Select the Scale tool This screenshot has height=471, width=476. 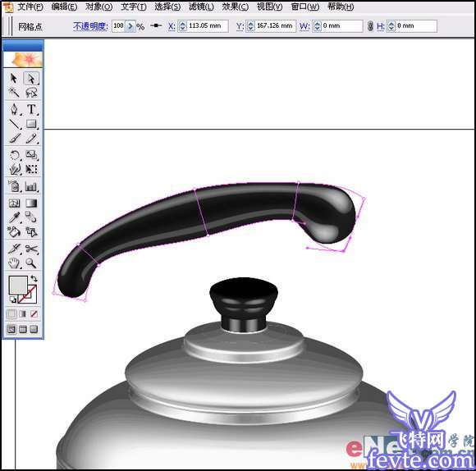click(31, 155)
